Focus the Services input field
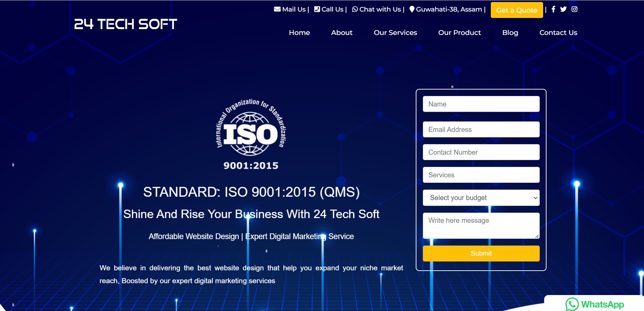Viewport: 644px width, 311px height. tap(481, 175)
